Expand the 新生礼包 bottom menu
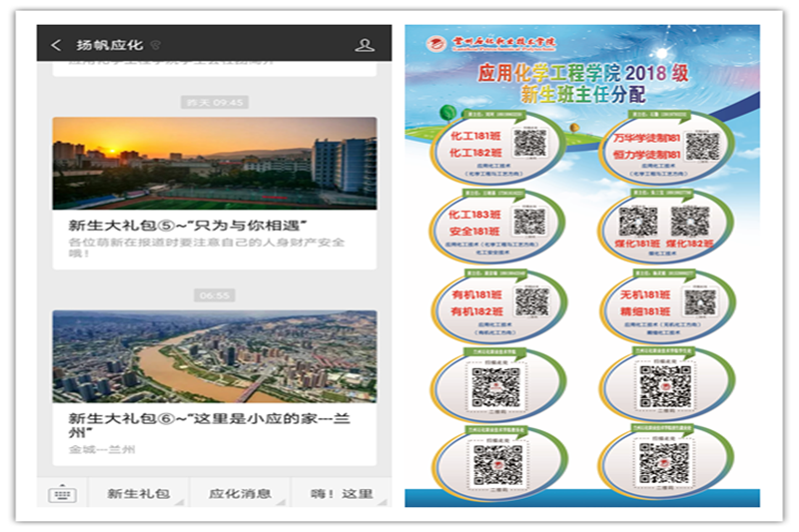This screenshot has width=799, height=532. 138,493
